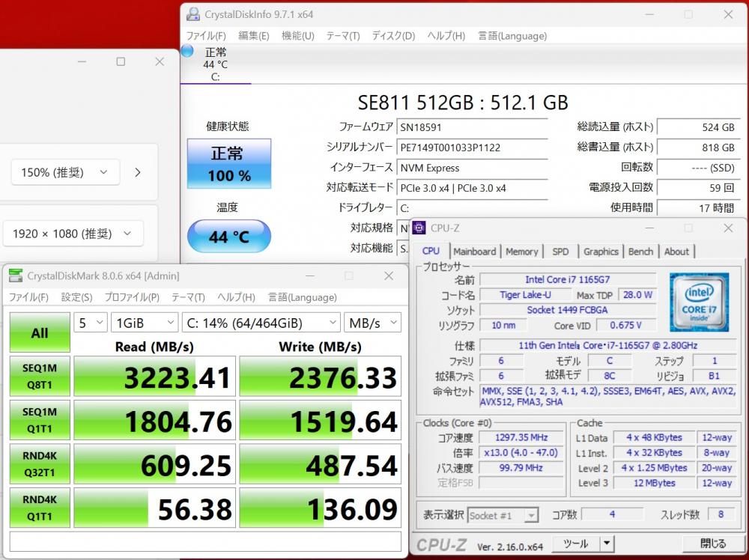The height and width of the screenshot is (560, 749).
Task: Open the 1920 × 1080 resolution dropdown
Action: (72, 234)
